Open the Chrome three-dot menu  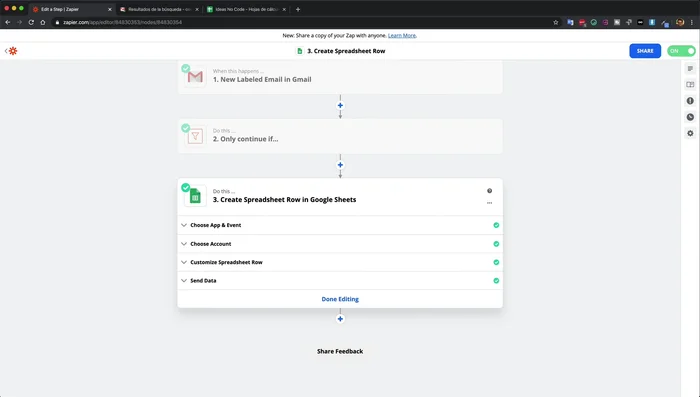(x=692, y=22)
